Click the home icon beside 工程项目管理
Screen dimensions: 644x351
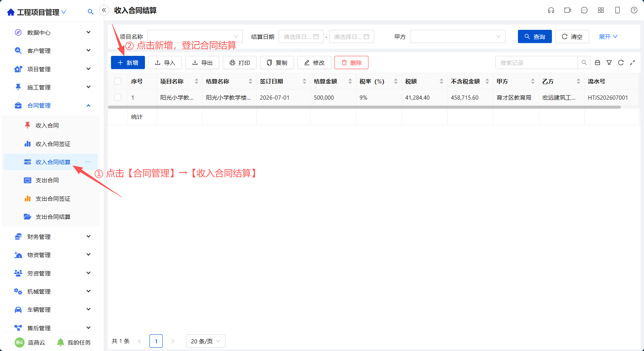[x=11, y=12]
